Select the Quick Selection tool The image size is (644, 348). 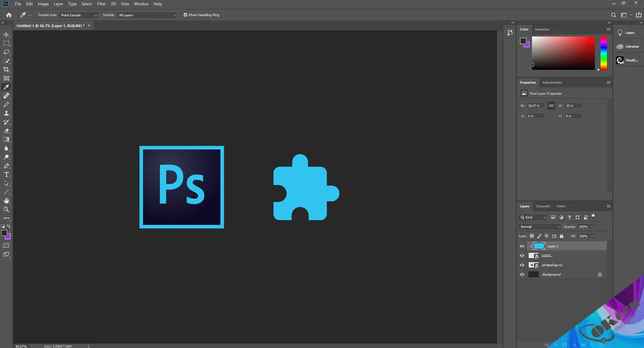tap(6, 61)
